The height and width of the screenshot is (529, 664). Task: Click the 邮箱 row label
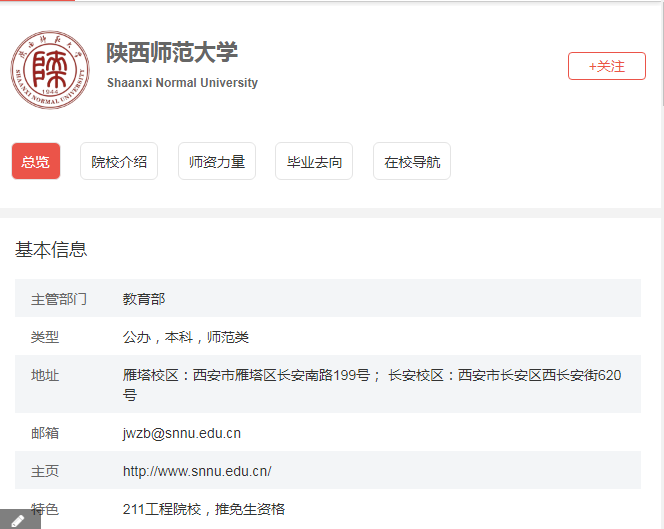coord(45,433)
